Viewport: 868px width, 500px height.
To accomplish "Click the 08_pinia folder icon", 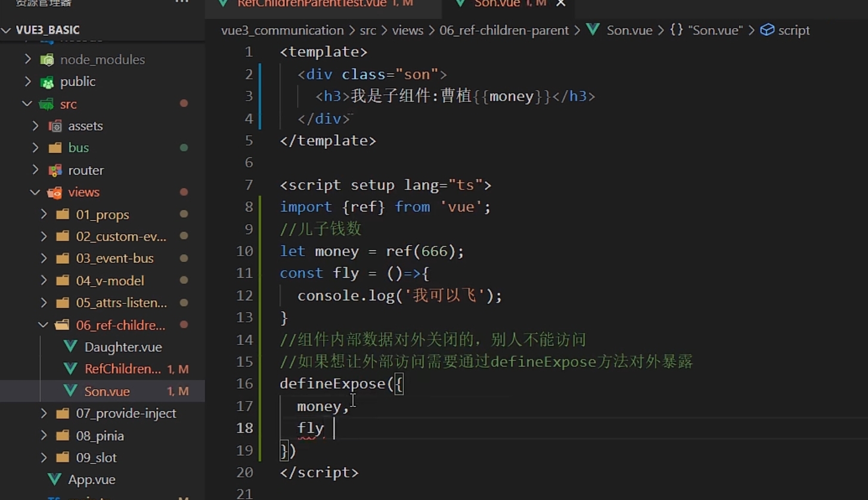I will (63, 436).
